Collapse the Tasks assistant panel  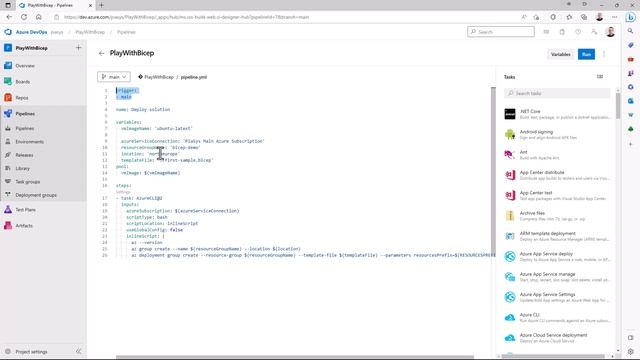(x=600, y=77)
